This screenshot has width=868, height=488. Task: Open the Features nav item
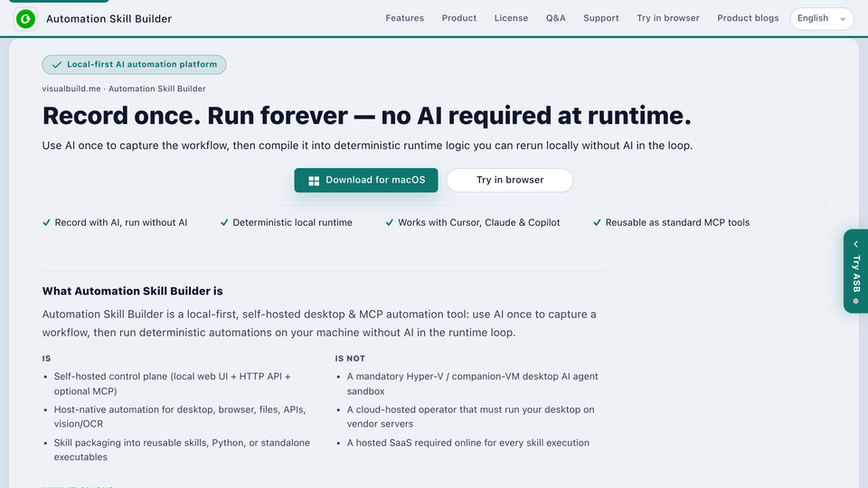tap(405, 18)
